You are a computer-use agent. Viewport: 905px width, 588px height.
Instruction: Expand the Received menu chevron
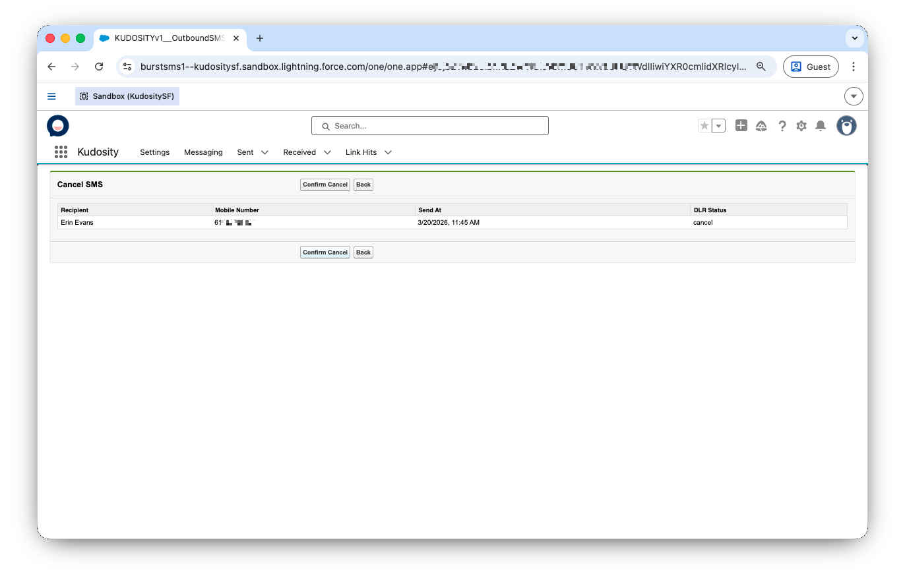pyautogui.click(x=327, y=152)
